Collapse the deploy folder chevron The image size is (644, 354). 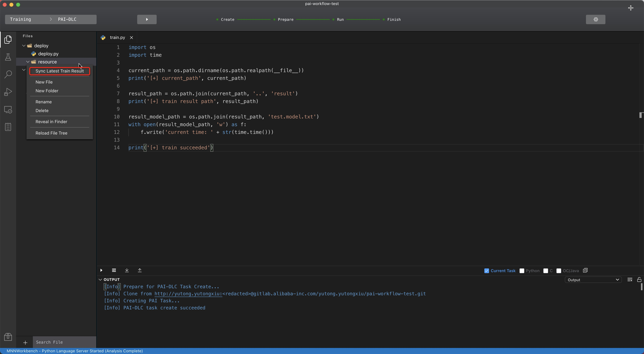pyautogui.click(x=24, y=46)
